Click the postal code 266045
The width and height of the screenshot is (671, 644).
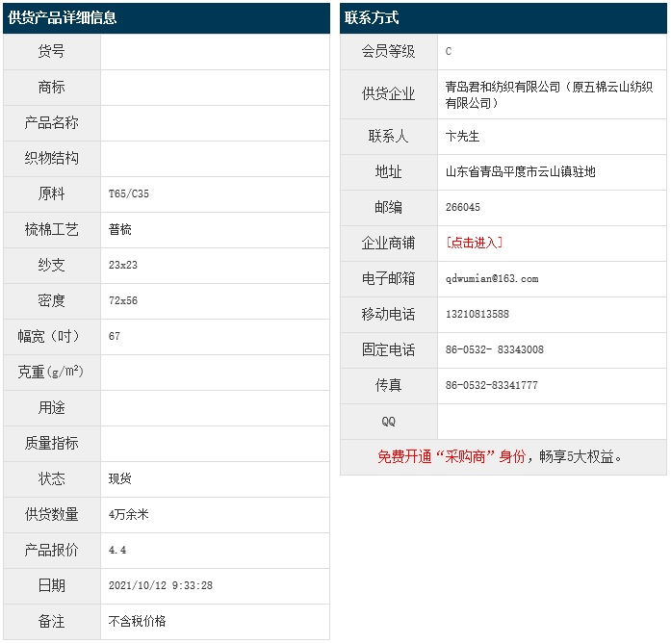click(463, 207)
